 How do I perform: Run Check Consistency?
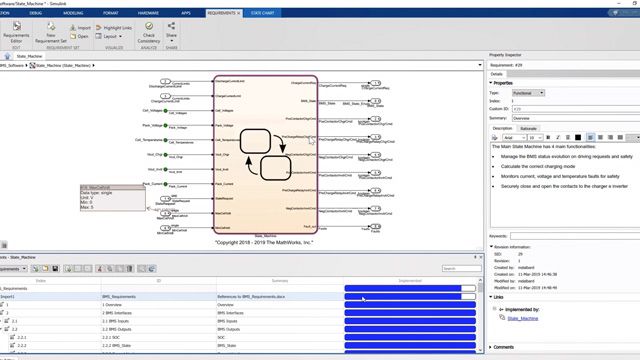(149, 33)
